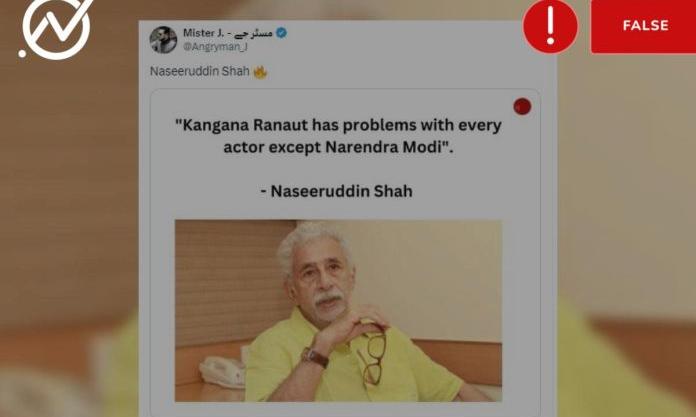Open the photo inside the quoted card
Screen dimensions: 696x417
338,311
